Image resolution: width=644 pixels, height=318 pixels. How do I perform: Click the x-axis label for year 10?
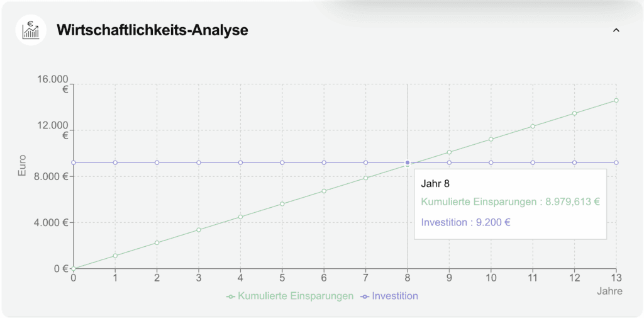click(491, 278)
